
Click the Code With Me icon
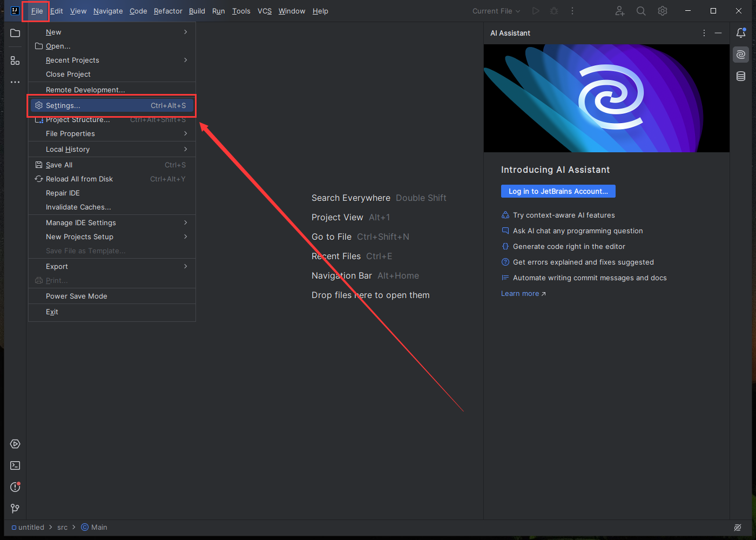coord(619,11)
